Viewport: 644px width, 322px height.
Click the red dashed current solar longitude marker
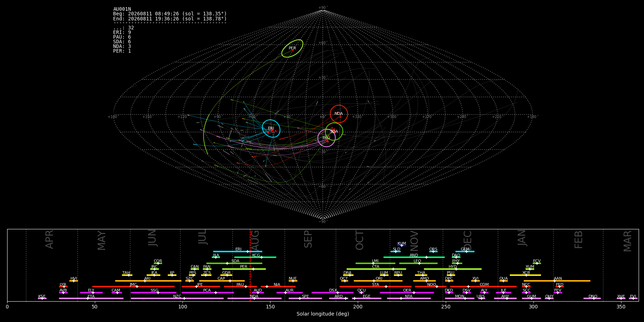pos(250,265)
